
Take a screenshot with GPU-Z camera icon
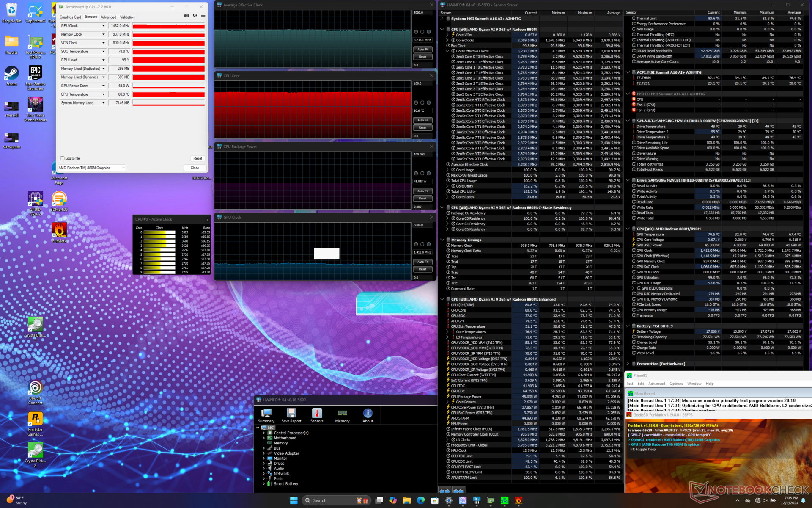(x=187, y=16)
